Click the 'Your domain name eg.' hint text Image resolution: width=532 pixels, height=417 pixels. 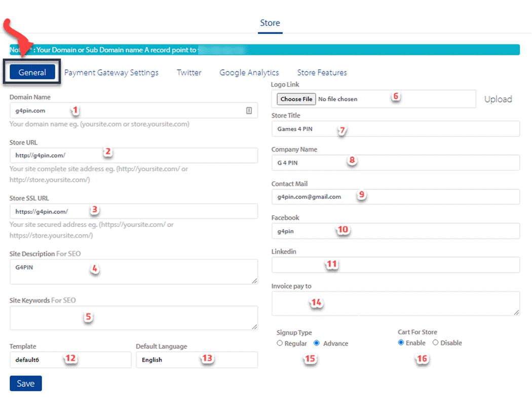[99, 124]
